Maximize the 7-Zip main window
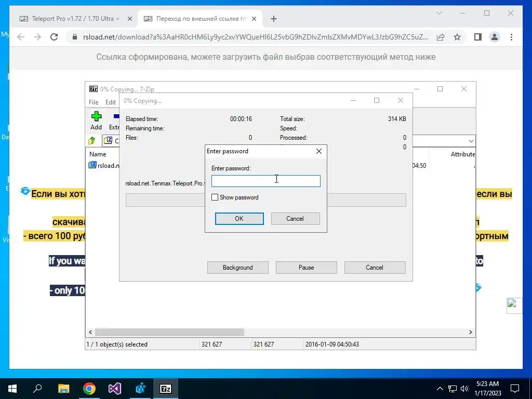This screenshot has height=399, width=532. [440, 89]
